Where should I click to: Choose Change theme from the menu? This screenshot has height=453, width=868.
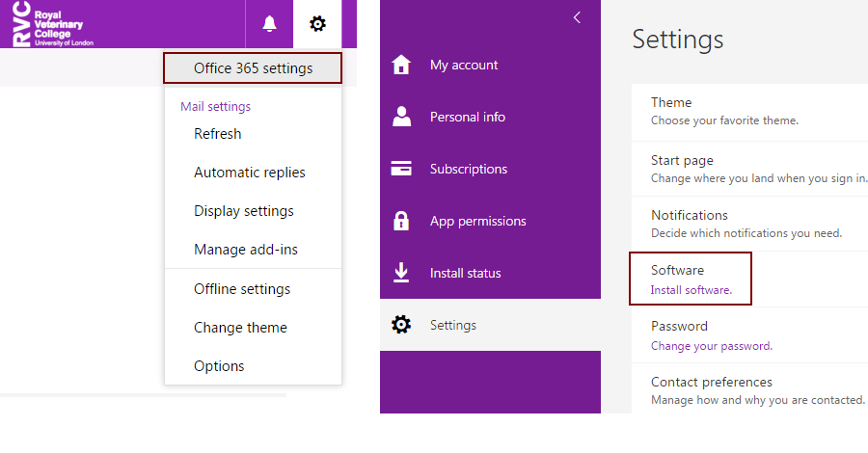pos(240,328)
